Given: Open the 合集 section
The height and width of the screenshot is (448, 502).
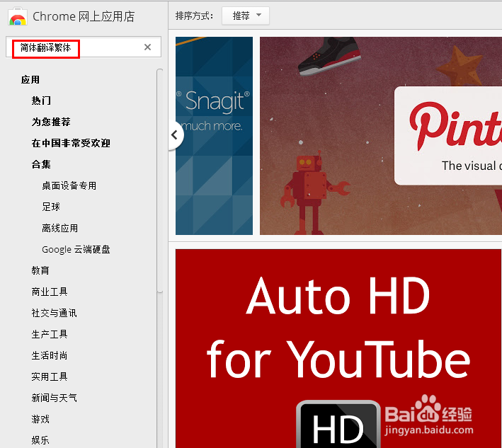Looking at the screenshot, I should (41, 164).
